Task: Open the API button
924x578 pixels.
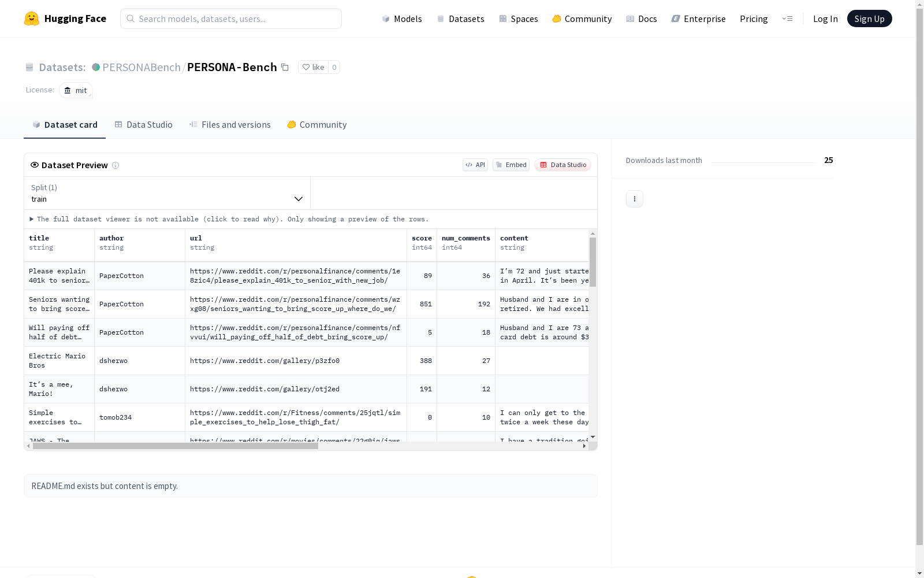Action: tap(475, 165)
